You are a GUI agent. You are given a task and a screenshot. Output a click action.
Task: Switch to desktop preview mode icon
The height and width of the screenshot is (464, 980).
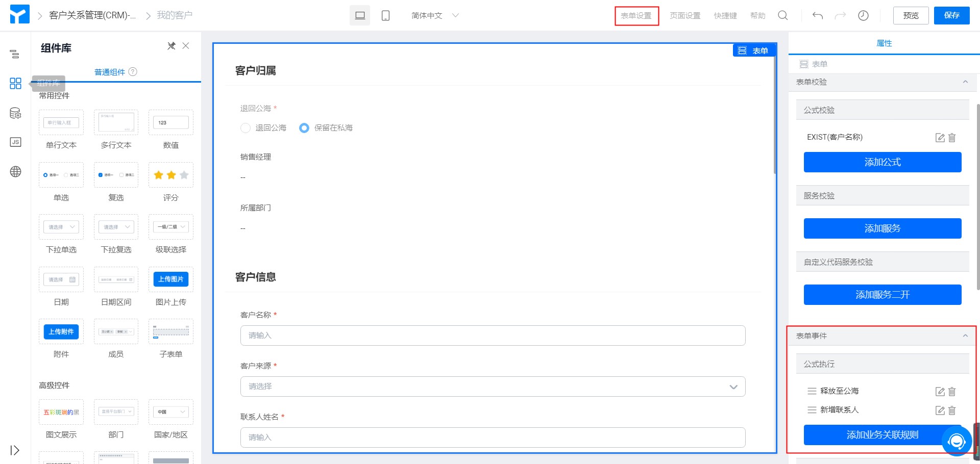(360, 15)
